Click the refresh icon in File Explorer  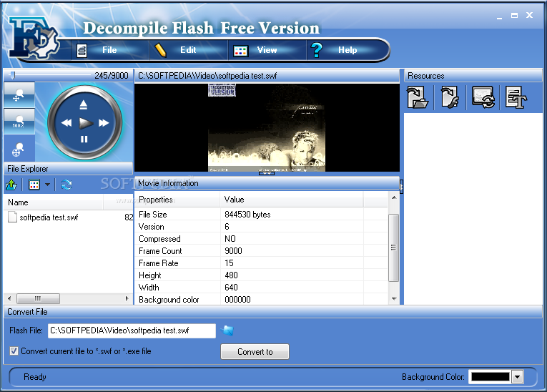click(x=66, y=185)
